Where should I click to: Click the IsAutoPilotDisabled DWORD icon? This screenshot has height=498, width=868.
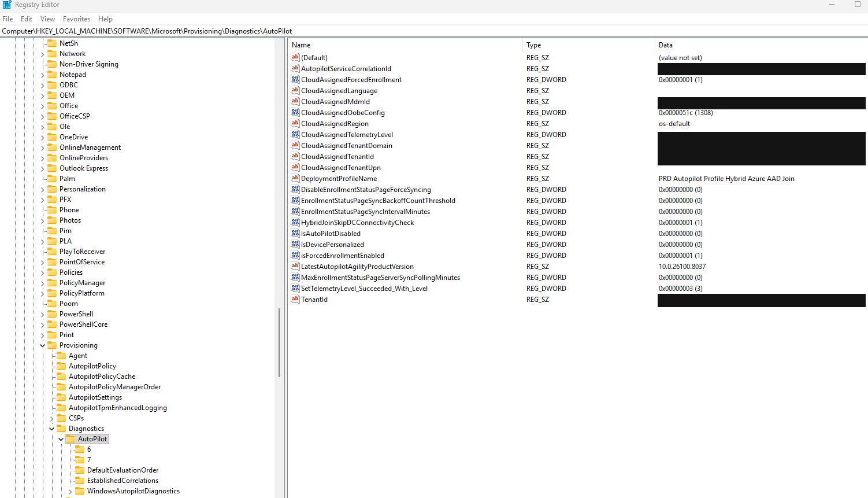click(x=295, y=233)
